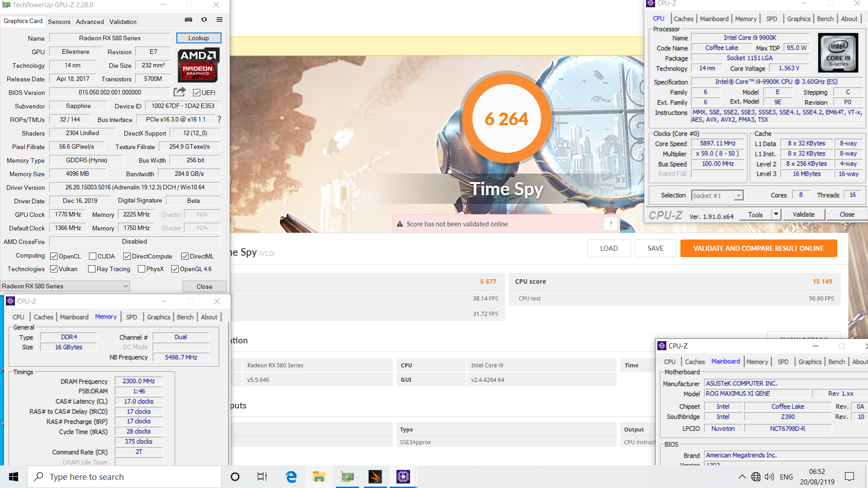Click the GPU-Z Lookup button
This screenshot has width=868, height=488.
pos(198,38)
